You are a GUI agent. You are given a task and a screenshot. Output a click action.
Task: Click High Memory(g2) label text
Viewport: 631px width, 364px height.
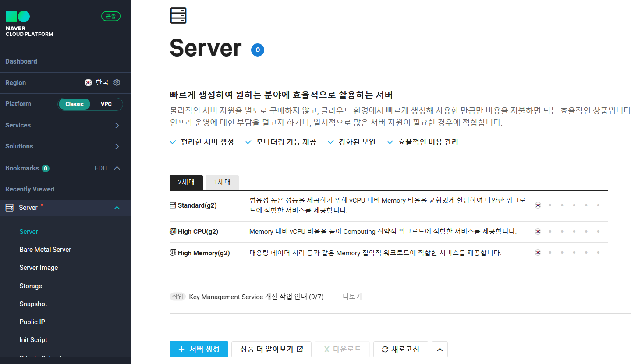[x=204, y=253]
